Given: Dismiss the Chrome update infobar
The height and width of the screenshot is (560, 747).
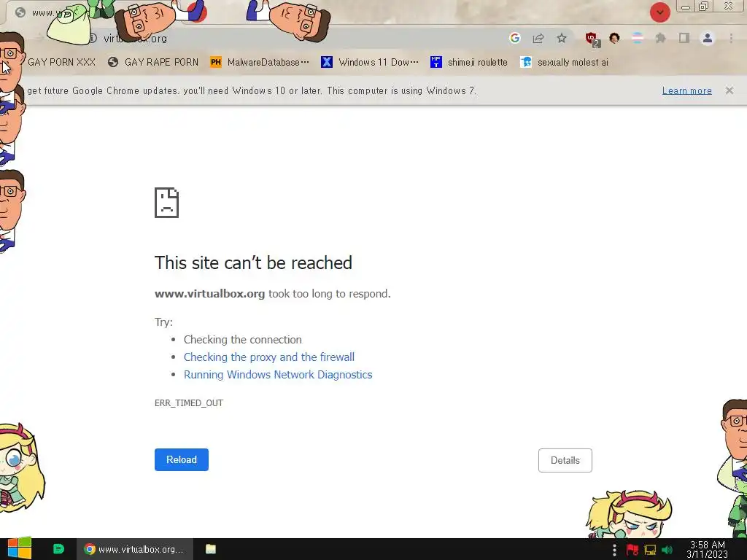Looking at the screenshot, I should point(729,90).
